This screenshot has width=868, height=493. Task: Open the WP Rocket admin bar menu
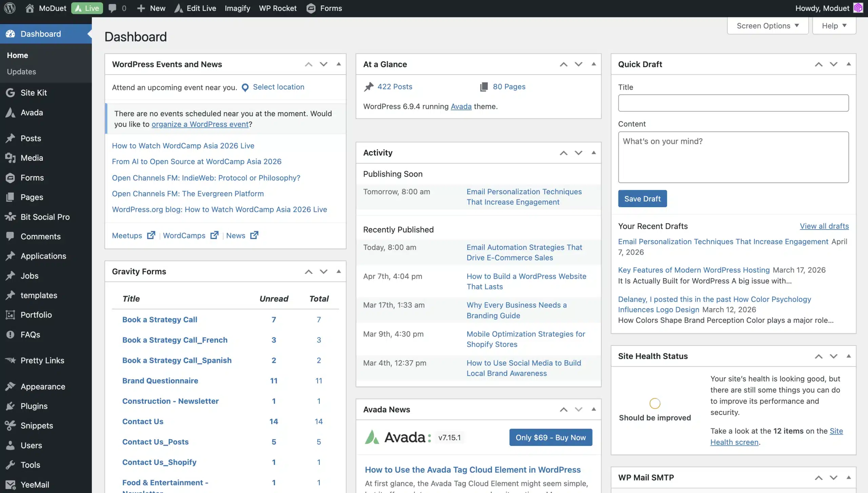(x=278, y=8)
